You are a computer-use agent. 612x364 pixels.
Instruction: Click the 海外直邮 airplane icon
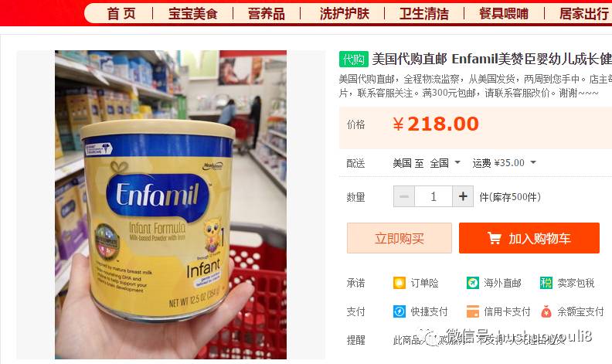473,283
